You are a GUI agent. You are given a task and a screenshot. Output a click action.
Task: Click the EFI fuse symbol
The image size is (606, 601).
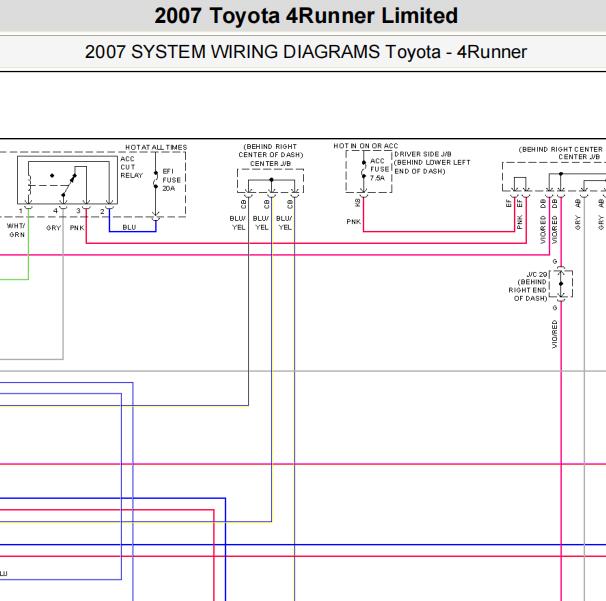point(156,180)
